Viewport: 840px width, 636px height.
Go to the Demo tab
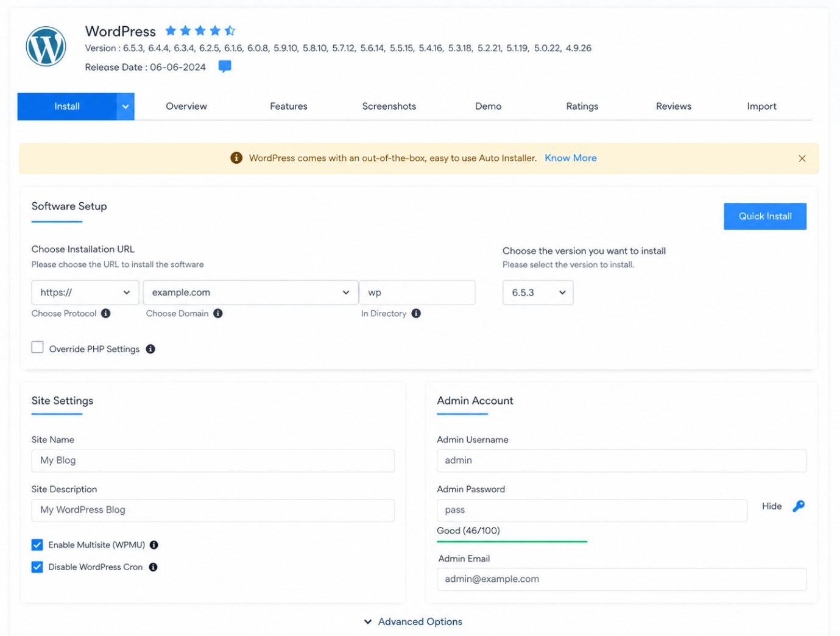coord(489,107)
